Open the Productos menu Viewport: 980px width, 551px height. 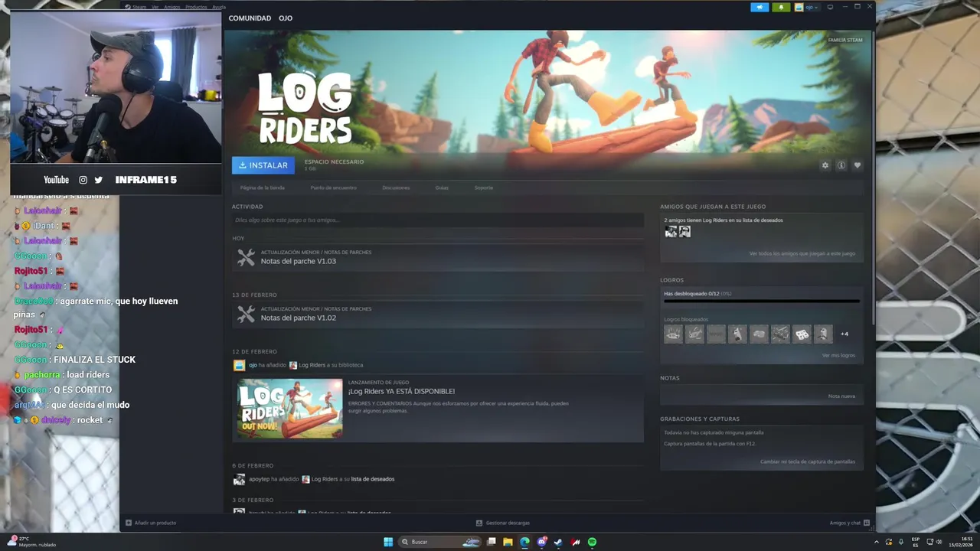click(x=196, y=7)
